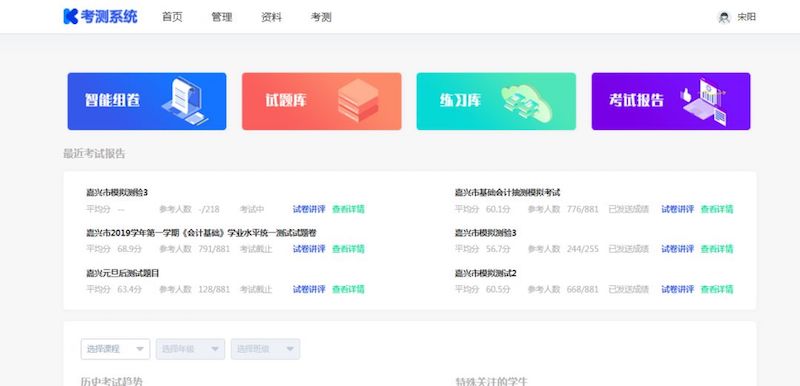The width and height of the screenshot is (800, 386).
Task: Open the 试题库 red card
Action: tap(321, 101)
